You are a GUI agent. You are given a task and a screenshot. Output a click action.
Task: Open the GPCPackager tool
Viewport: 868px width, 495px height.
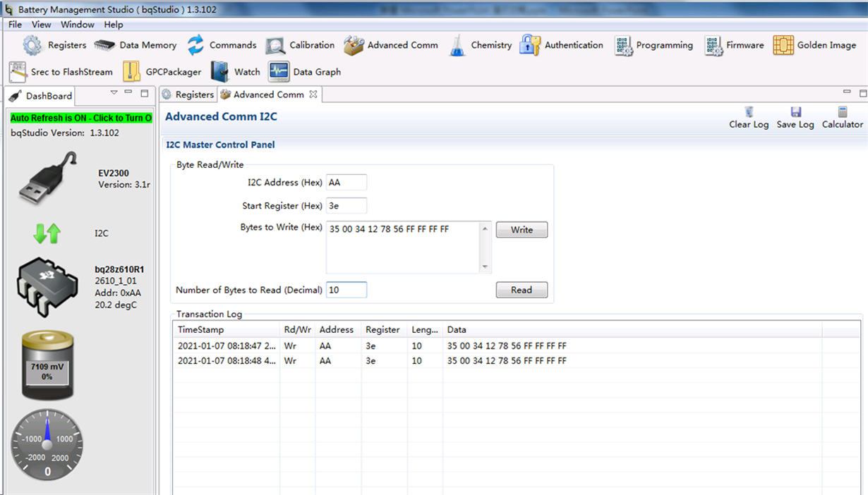(x=162, y=72)
